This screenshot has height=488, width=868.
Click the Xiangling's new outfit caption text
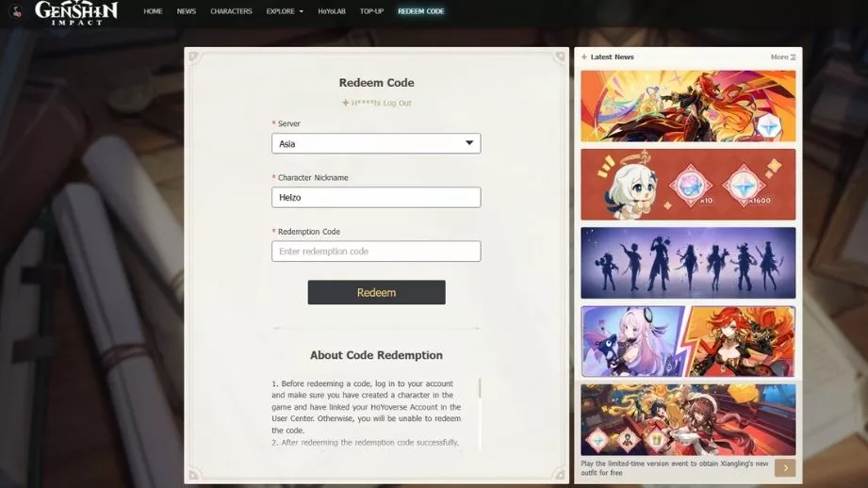point(674,468)
